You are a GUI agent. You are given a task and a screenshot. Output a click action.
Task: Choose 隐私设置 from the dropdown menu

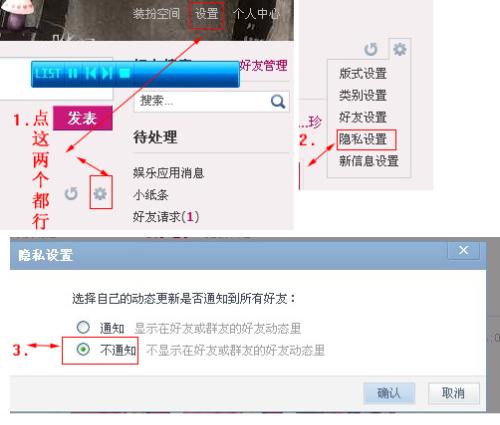pos(363,139)
